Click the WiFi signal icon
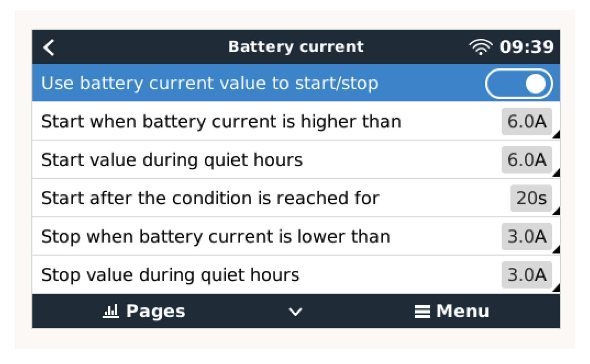Image resolution: width=590 pixels, height=364 pixels. tap(480, 47)
